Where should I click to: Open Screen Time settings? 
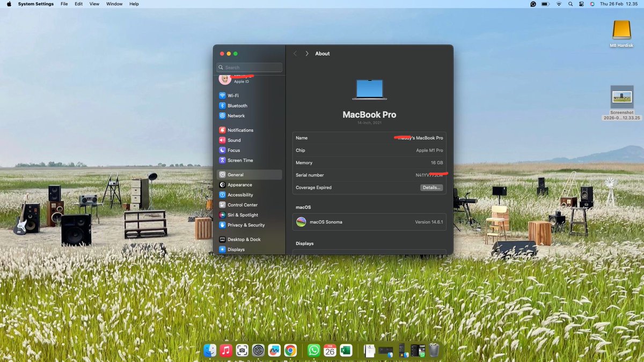coord(249,160)
